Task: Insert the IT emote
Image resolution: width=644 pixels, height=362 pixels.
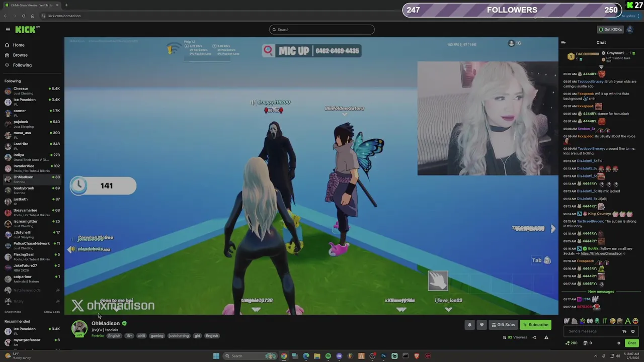Action: point(605,321)
